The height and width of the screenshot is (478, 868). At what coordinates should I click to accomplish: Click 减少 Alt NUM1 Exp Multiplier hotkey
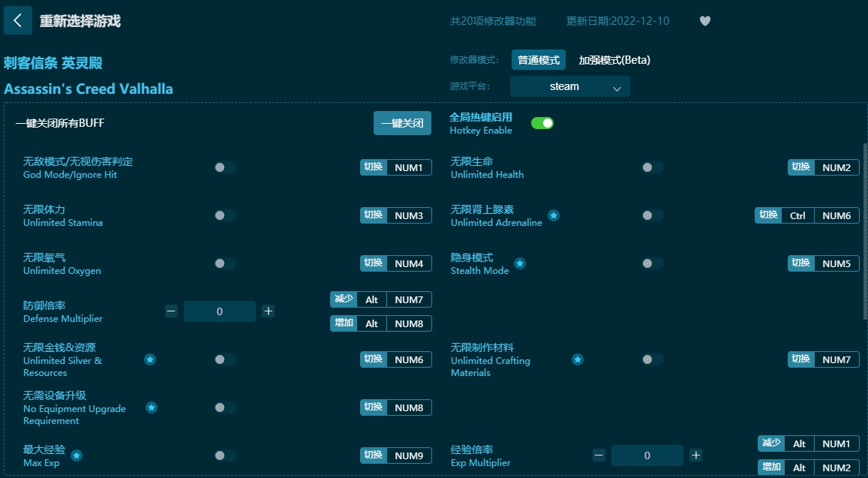click(808, 443)
